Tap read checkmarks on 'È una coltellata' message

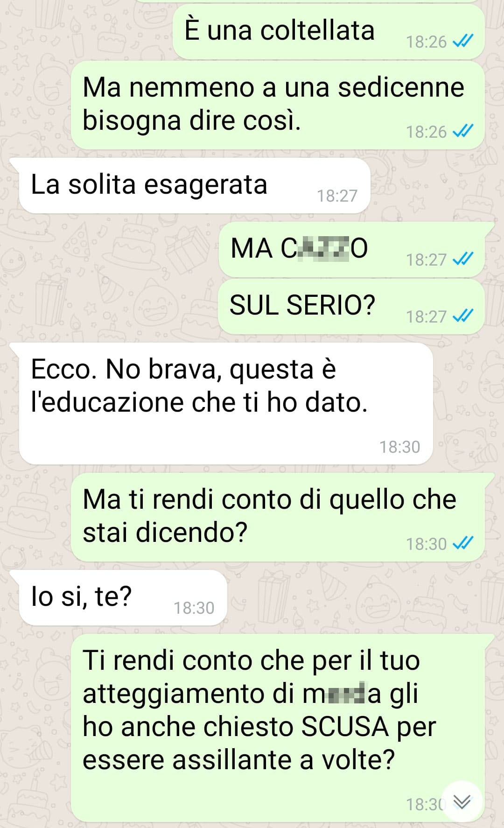click(x=463, y=42)
